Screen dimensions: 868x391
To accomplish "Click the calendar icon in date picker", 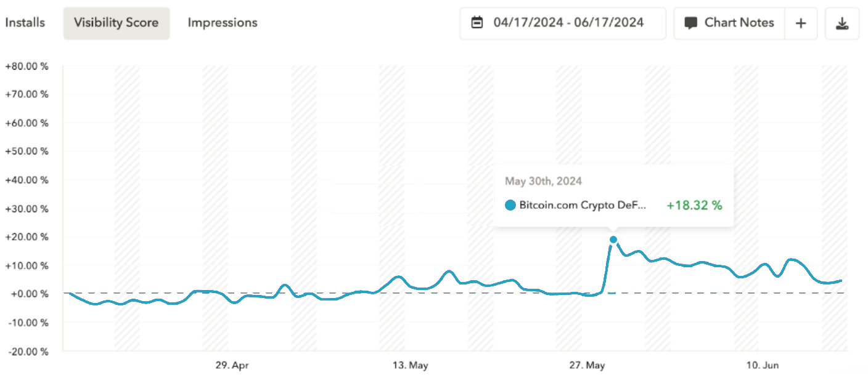I will (477, 23).
